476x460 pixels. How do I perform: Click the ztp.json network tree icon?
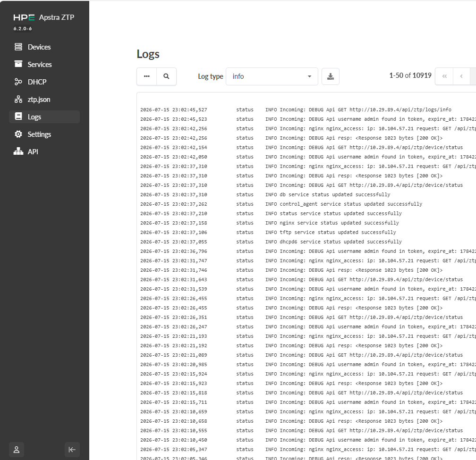tap(18, 99)
